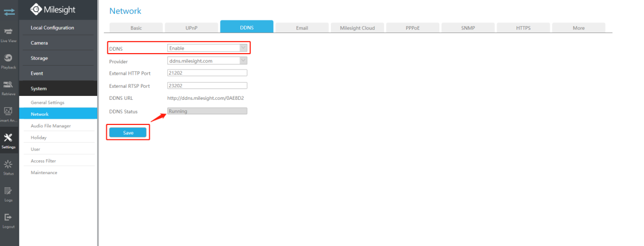
Task: Open the DDNS Enable dropdown
Action: click(x=207, y=48)
